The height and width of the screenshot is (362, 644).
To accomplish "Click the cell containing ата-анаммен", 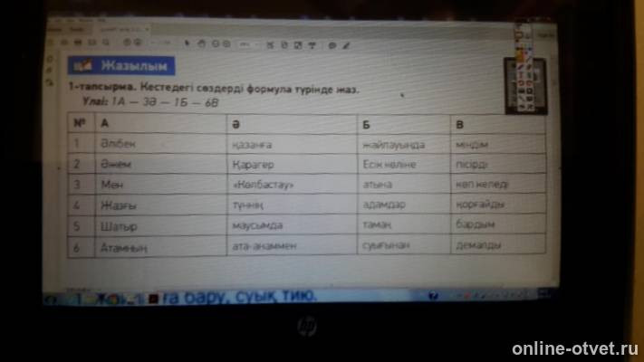I will point(264,244).
